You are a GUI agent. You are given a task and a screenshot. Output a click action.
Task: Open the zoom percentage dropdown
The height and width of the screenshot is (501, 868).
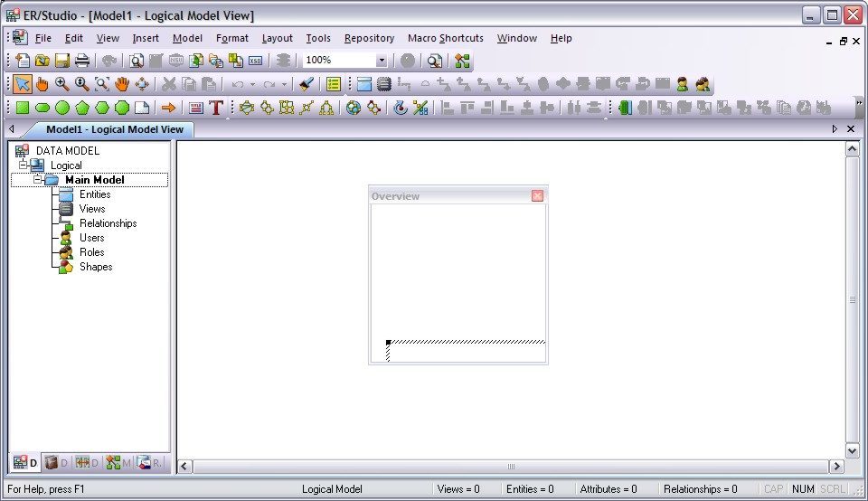point(382,61)
